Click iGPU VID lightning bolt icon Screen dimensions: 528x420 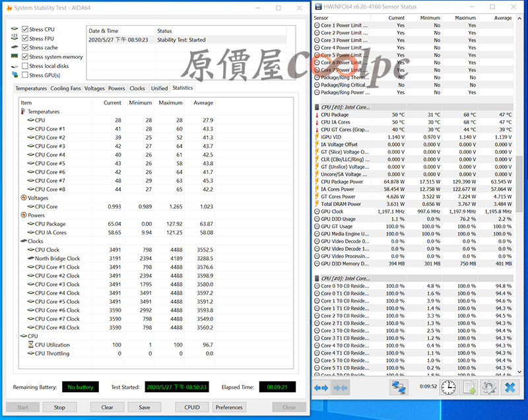[x=317, y=137]
